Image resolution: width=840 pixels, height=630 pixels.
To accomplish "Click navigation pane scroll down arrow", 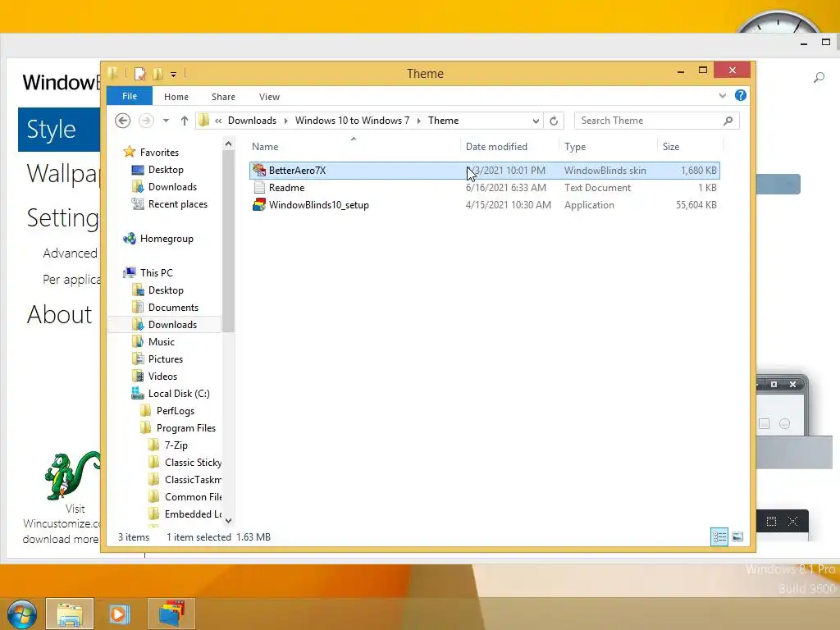I will point(228,520).
